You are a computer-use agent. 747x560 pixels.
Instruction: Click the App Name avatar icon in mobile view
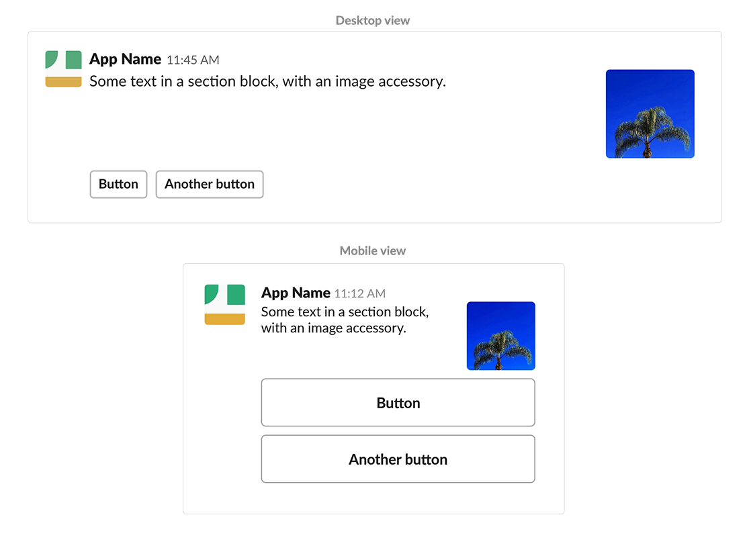pyautogui.click(x=224, y=306)
